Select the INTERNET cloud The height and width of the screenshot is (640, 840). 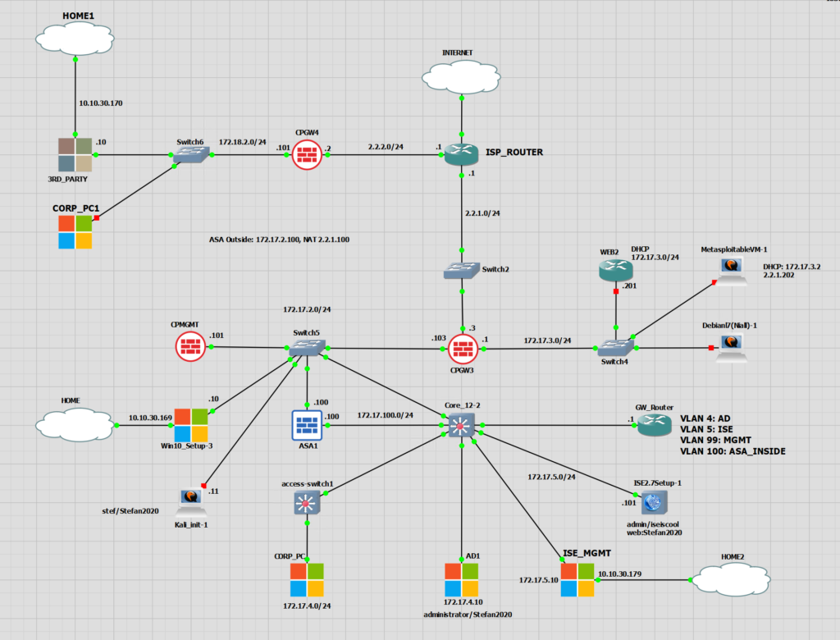(461, 75)
